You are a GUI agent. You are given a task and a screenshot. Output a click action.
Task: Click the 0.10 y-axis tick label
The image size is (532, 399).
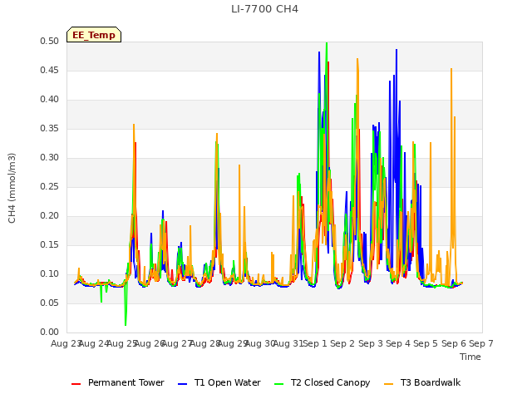[50, 273]
